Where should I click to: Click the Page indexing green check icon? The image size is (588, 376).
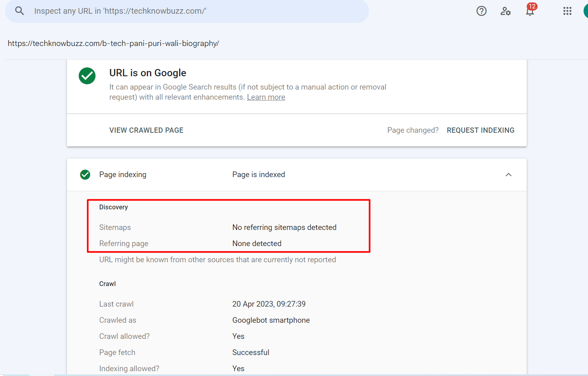(85, 174)
